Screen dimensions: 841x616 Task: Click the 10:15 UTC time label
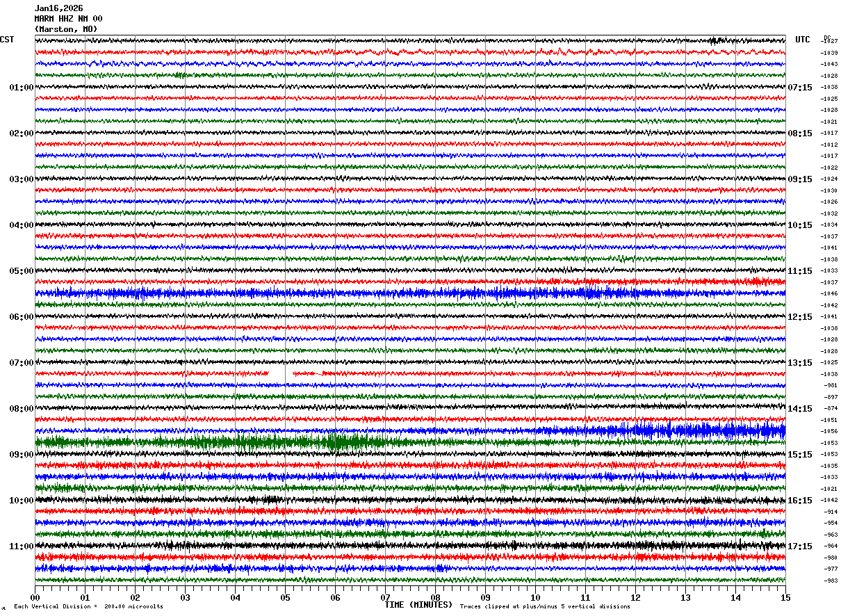(x=800, y=225)
